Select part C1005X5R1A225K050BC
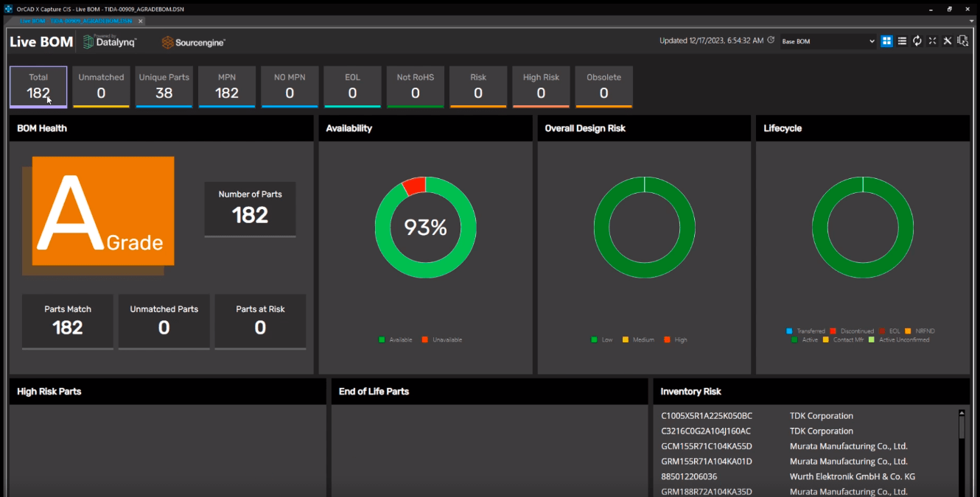This screenshot has width=980, height=497. tap(707, 416)
